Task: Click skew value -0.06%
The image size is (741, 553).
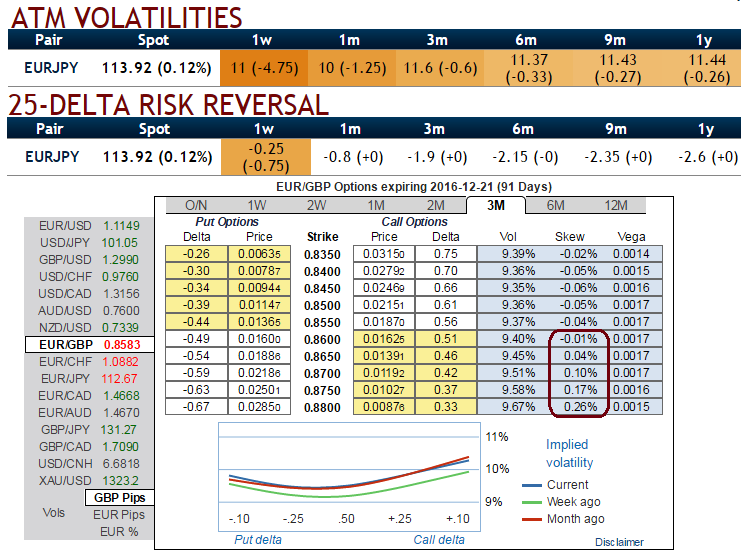Action: [578, 288]
